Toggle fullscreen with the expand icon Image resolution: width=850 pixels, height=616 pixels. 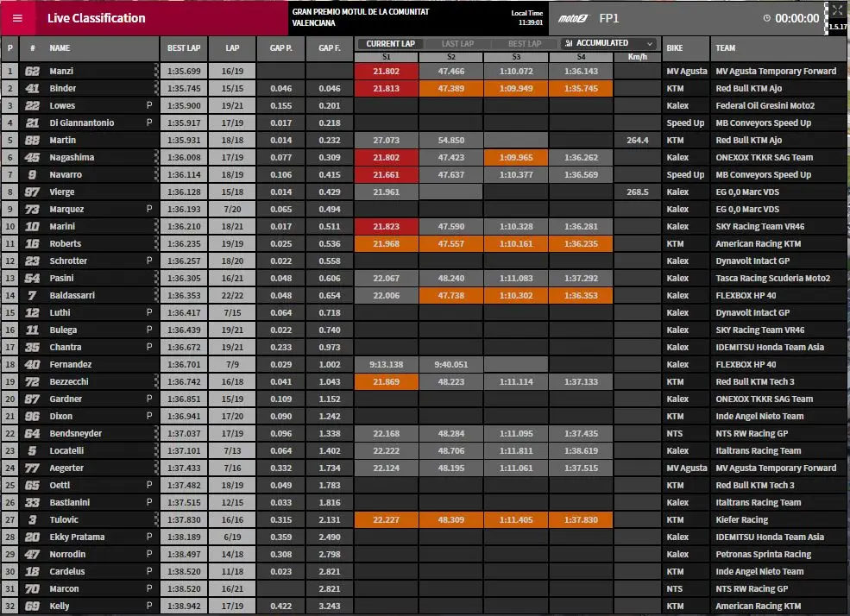point(837,10)
